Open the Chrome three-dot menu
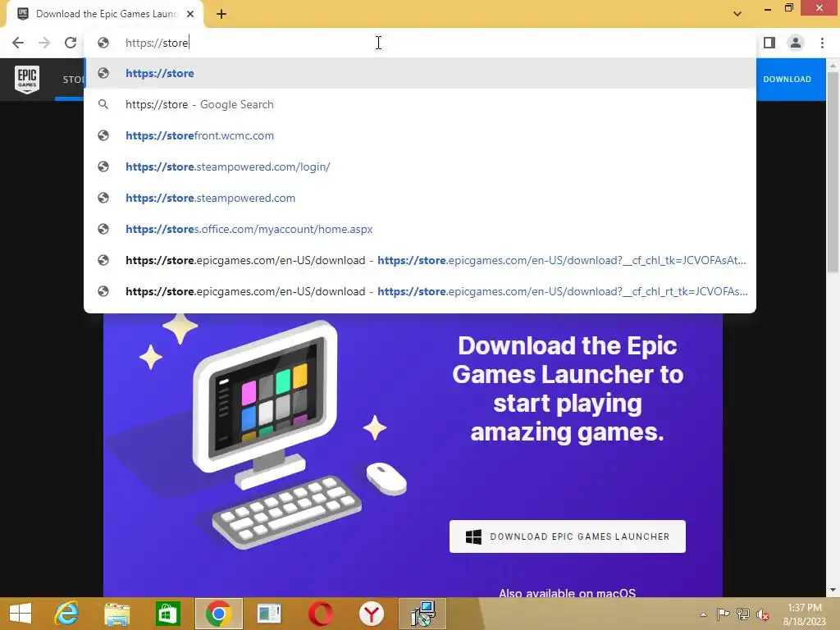Screen dimensions: 840x630 [x=822, y=43]
